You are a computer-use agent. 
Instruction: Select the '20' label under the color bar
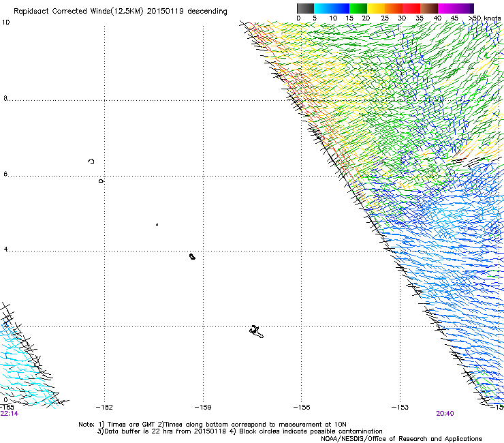tap(366, 18)
